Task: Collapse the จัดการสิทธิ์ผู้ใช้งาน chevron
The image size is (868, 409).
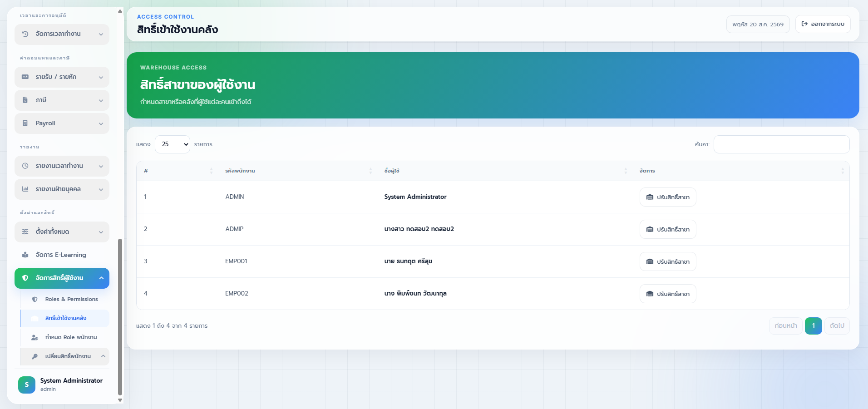Action: tap(101, 278)
